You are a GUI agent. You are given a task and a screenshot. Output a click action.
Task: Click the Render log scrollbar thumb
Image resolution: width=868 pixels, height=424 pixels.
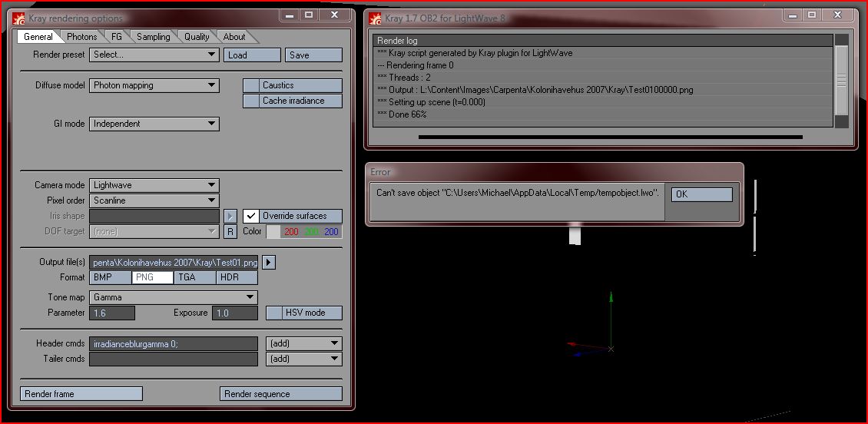(841, 80)
